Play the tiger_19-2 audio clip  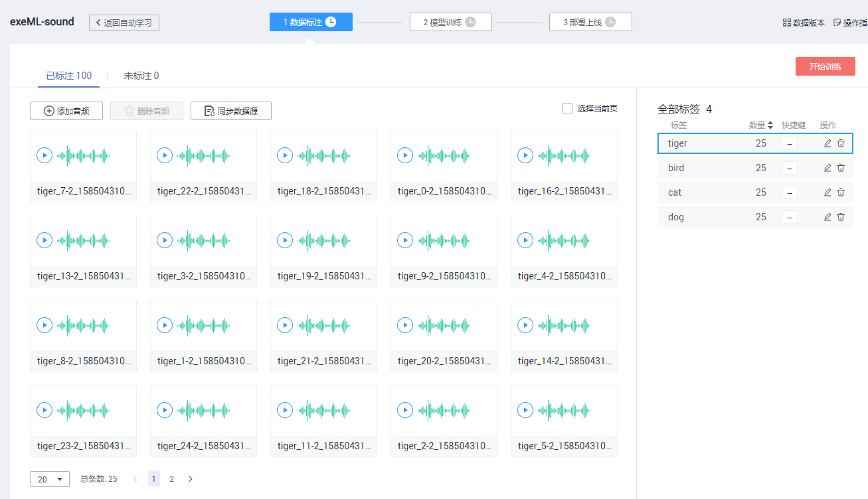coord(285,240)
